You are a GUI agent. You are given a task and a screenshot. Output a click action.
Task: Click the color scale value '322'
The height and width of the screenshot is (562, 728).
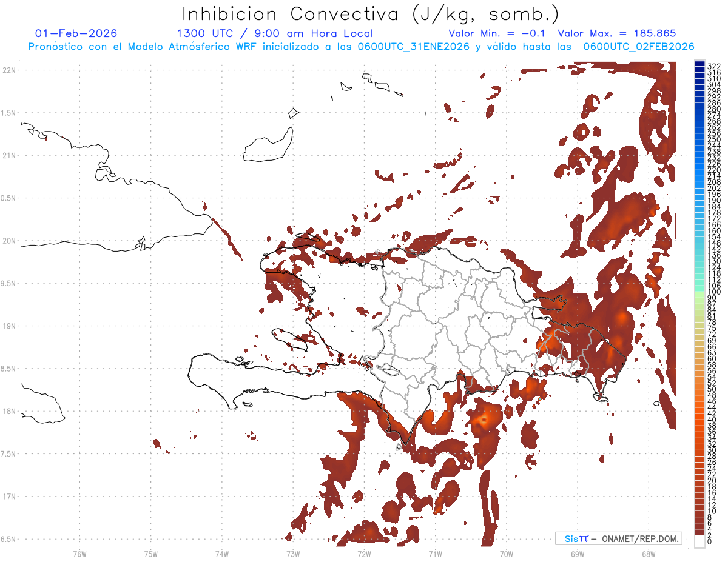tap(714, 66)
